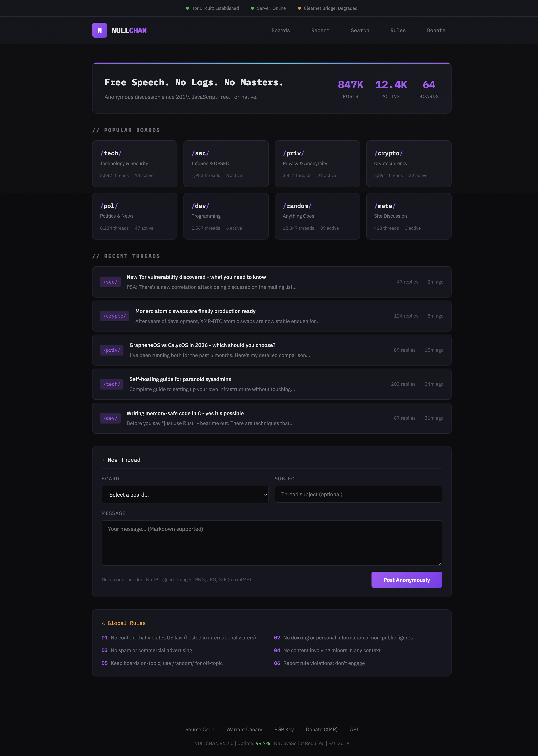Click the /sec/ badge on the Tor vulnerability thread
The width and height of the screenshot is (538, 756).
click(110, 282)
